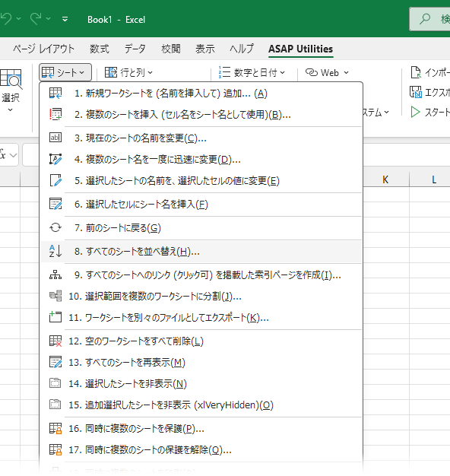The image size is (450, 476).
Task: Select the ASAP Utilities tab
Action: tap(301, 49)
